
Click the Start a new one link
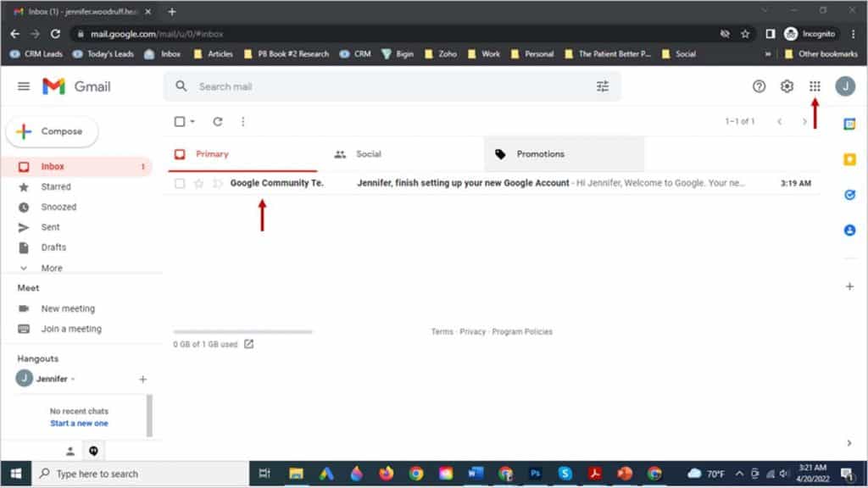79,424
